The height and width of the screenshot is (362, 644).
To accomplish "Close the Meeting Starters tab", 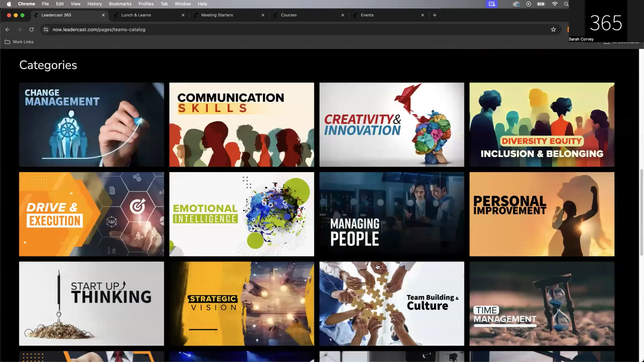I will pyautogui.click(x=263, y=15).
